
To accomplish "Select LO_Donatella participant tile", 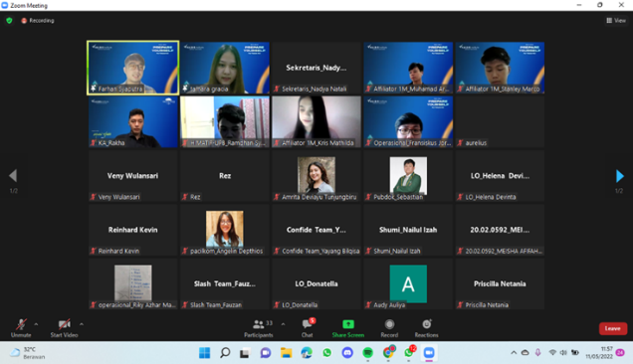I will click(x=316, y=284).
